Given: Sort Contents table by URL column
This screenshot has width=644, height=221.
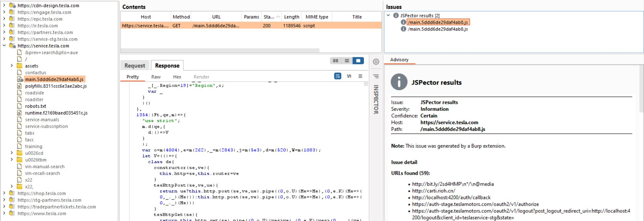Looking at the screenshot, I should click(x=216, y=17).
